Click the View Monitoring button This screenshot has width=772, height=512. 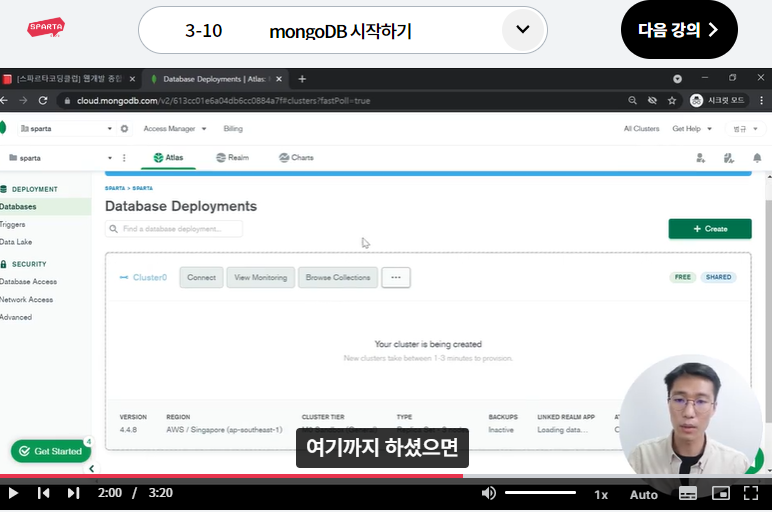coord(260,278)
